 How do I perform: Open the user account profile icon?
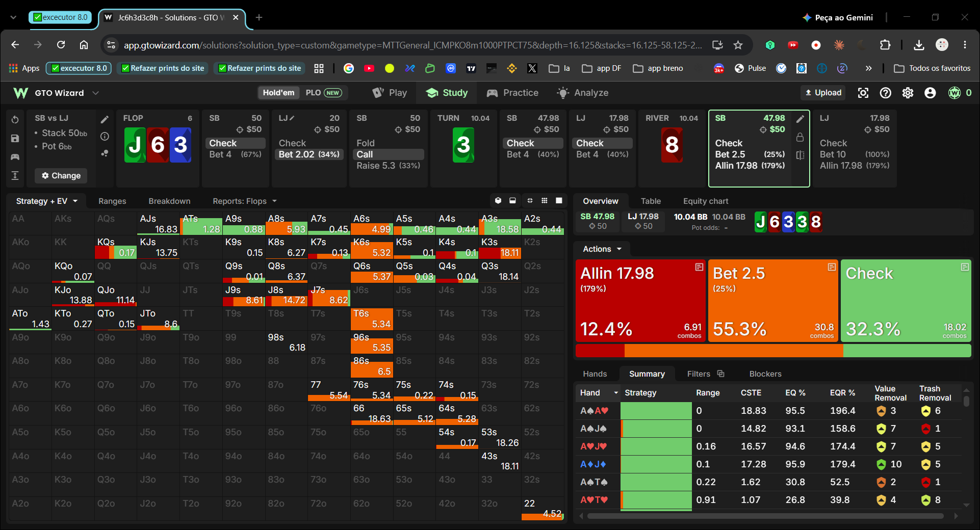coord(931,93)
